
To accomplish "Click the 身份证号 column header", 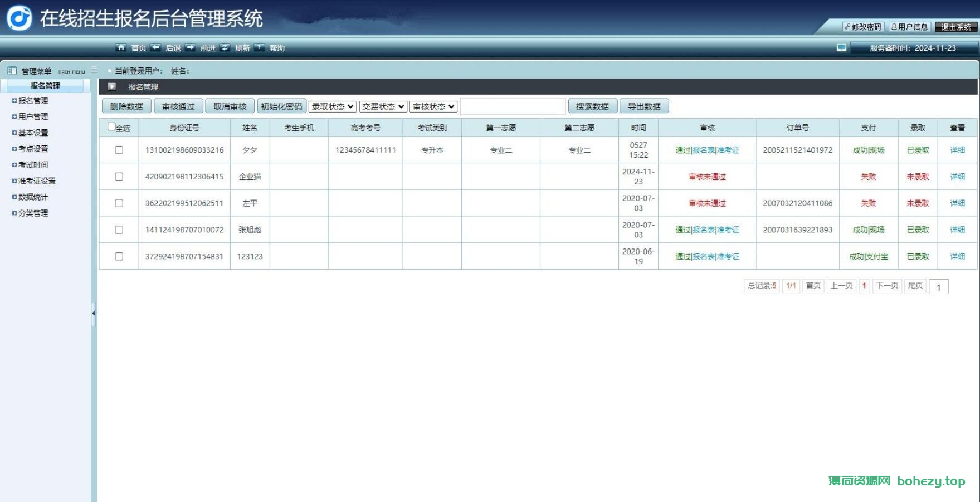I will [184, 128].
